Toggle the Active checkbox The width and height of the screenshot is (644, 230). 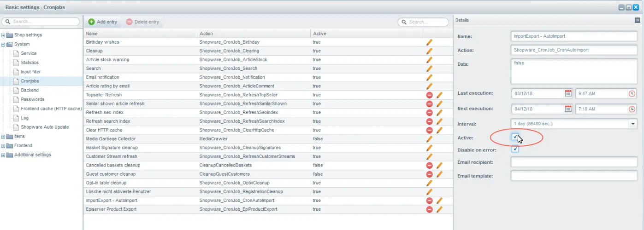[515, 137]
